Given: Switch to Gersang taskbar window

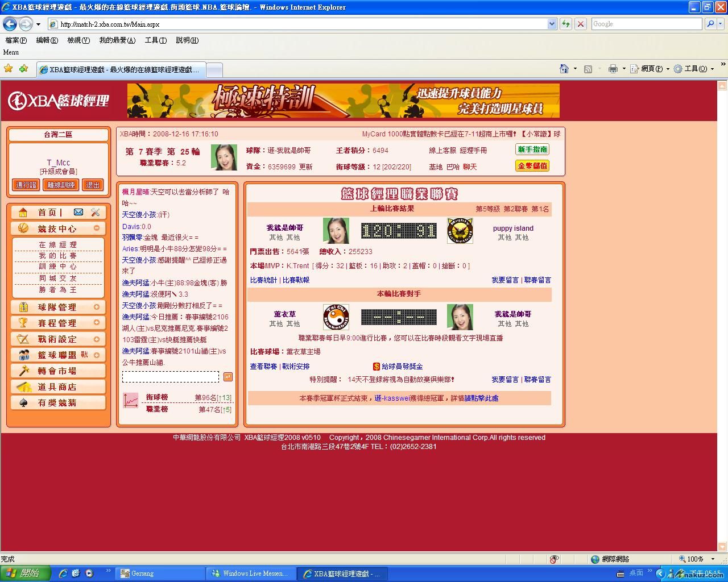Looking at the screenshot, I should 160,573.
